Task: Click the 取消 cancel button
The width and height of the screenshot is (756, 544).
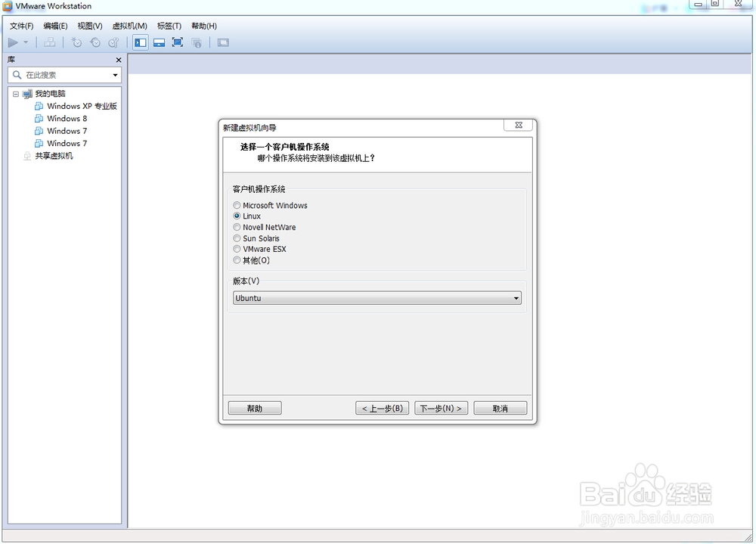Action: click(500, 409)
